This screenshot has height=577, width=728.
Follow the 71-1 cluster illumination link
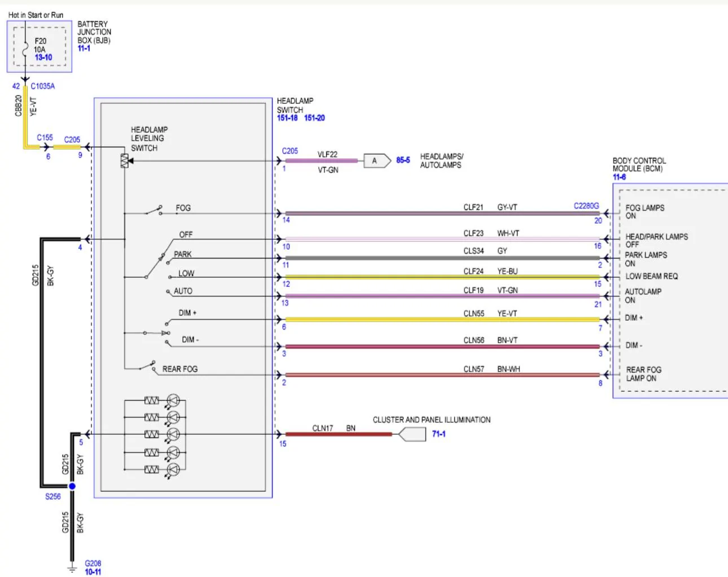tap(438, 434)
